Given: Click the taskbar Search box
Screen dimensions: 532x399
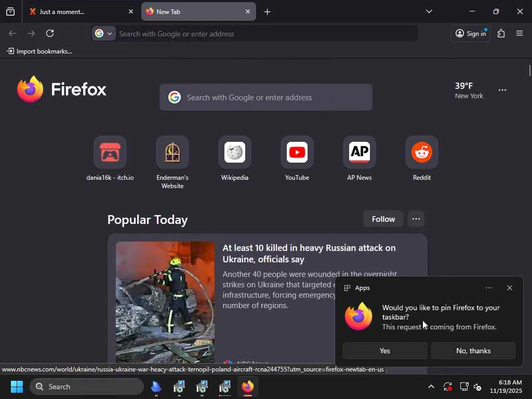Looking at the screenshot, I should tap(87, 387).
